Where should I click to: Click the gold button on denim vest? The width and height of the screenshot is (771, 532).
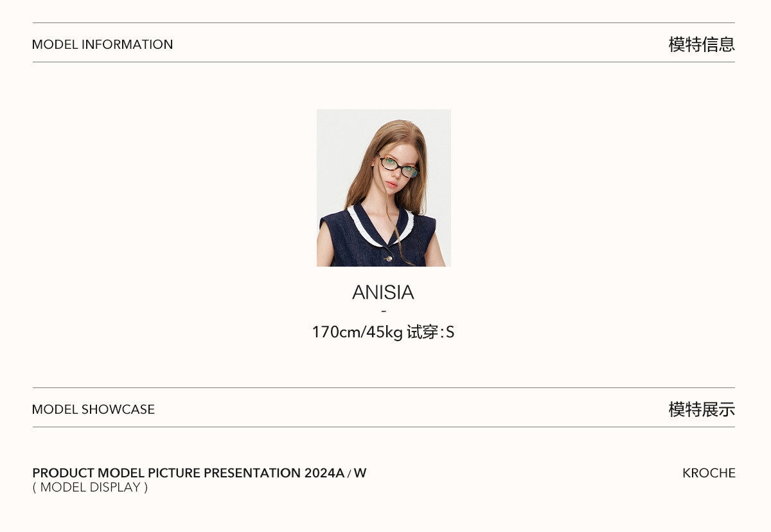[387, 258]
